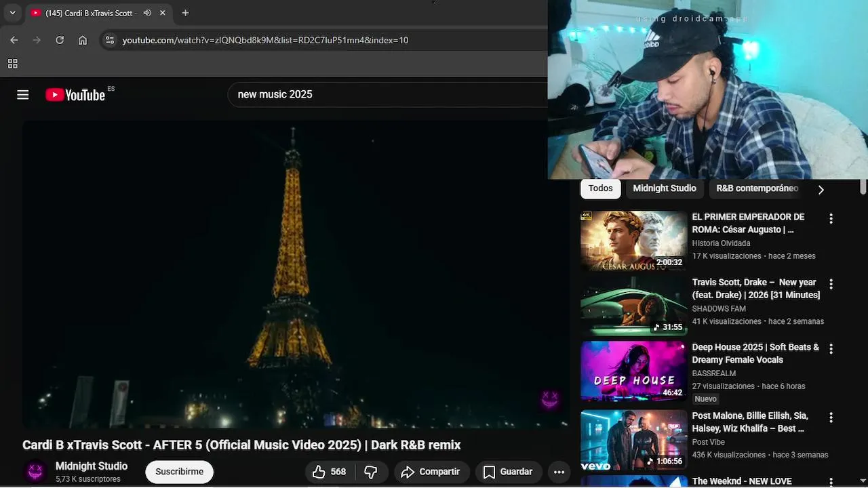View site information icon in address bar
Viewport: 868px width, 488px height.
click(109, 40)
